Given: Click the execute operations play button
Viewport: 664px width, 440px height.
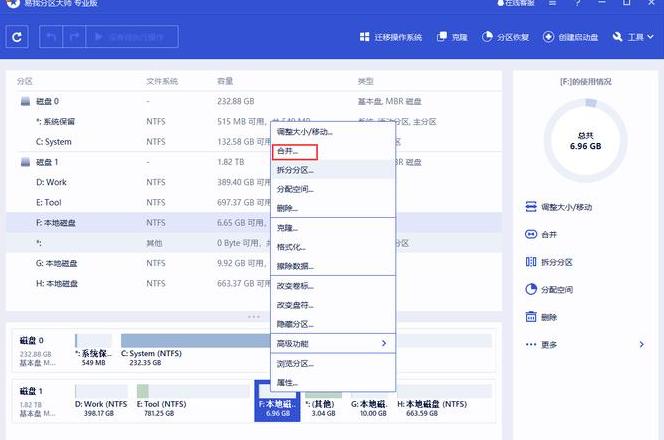Looking at the screenshot, I should pos(132,37).
